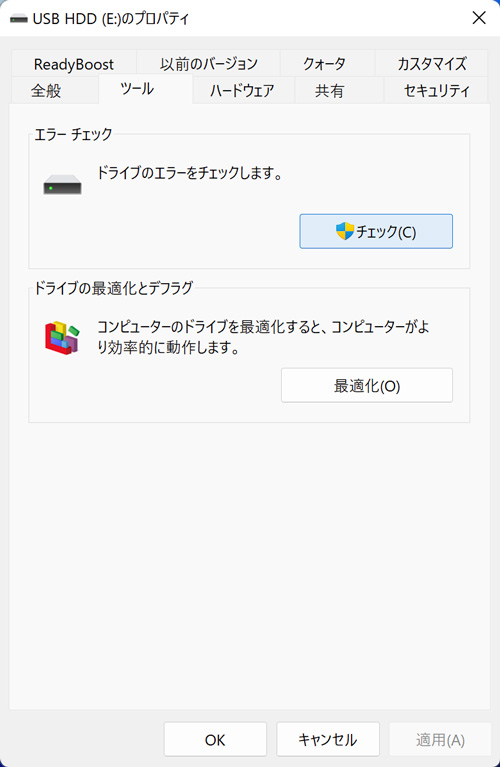Image resolution: width=500 pixels, height=767 pixels.
Task: Switch to the 以前のバージョン tab
Action: coord(208,64)
